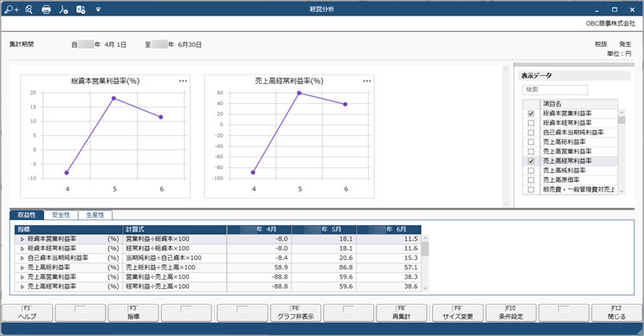Click table scrollbar down arrow
The height and width of the screenshot is (336, 644).
click(x=425, y=288)
